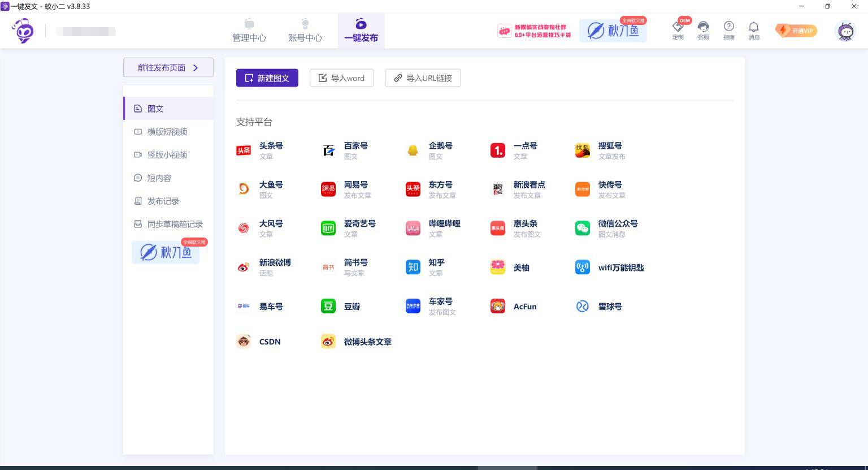
Task: Choose the wifi万能钥匙 icon
Action: 583,268
